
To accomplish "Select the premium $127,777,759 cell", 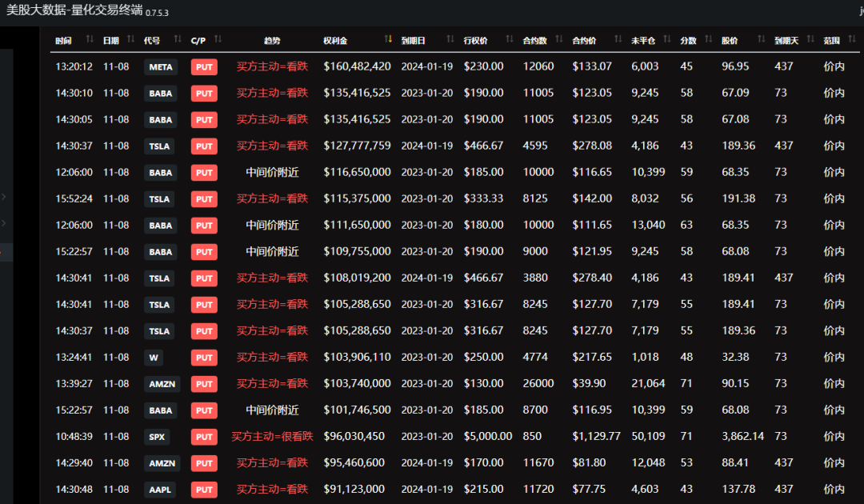I will pos(357,146).
